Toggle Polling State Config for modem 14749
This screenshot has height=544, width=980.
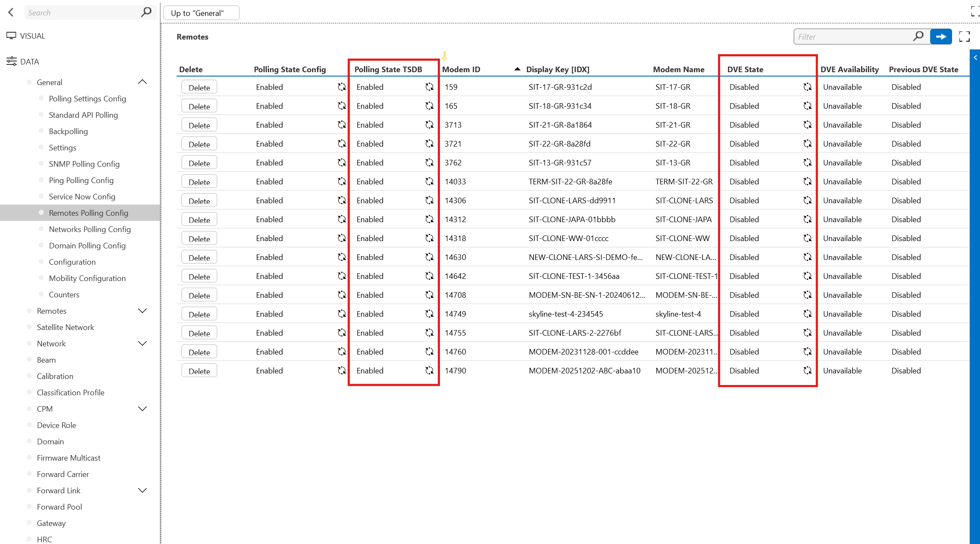click(342, 314)
